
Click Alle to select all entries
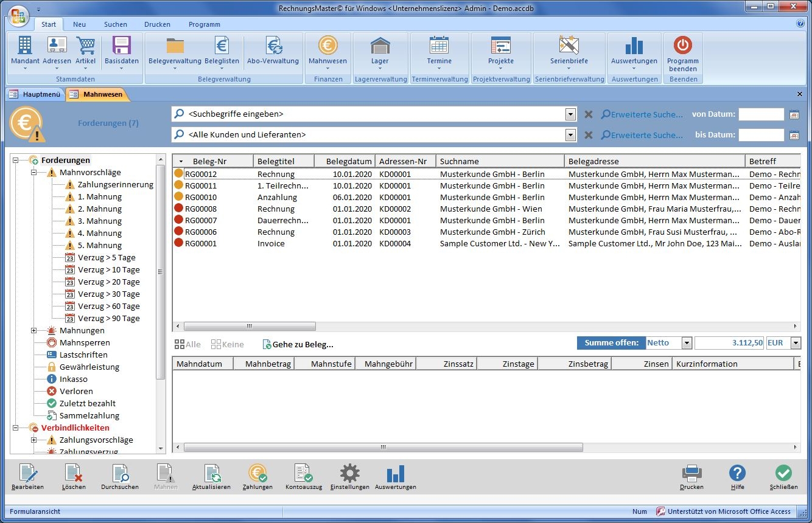point(187,344)
